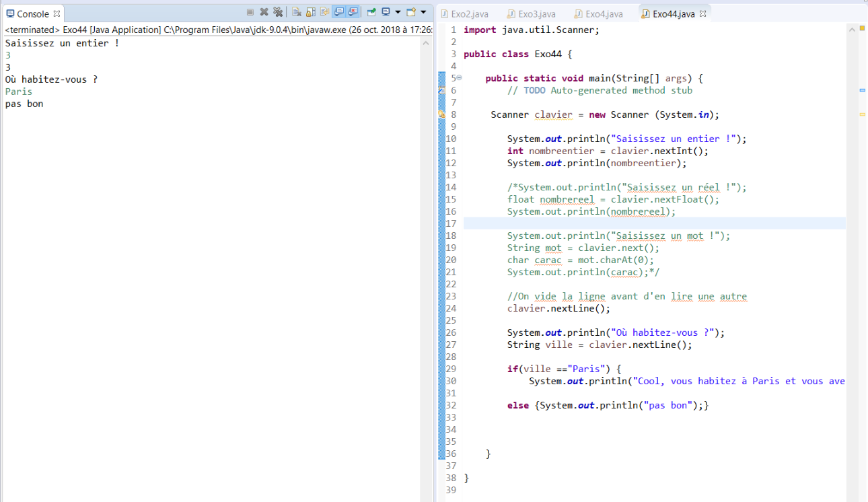This screenshot has width=868, height=502.
Task: Click the blue task mark in the overview ruler
Action: 862,89
